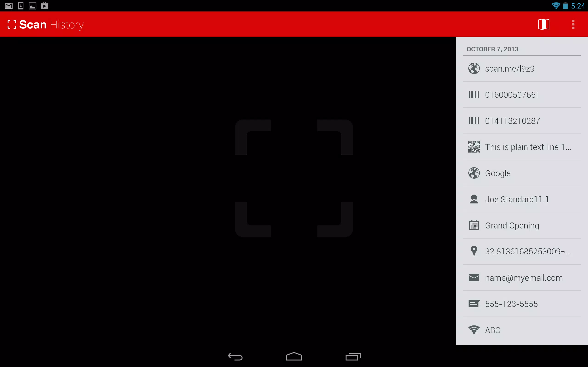Click the contact icon next to Joe Standard11.1

click(x=473, y=199)
